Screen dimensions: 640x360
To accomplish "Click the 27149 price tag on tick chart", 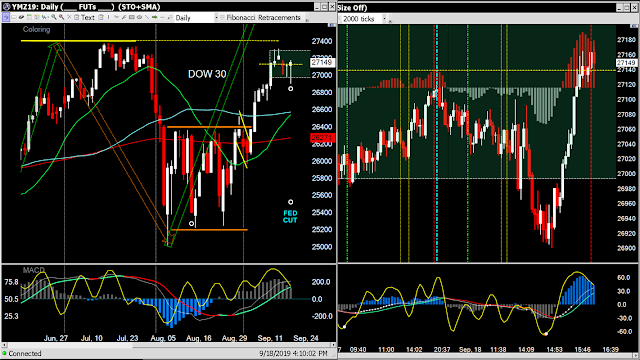I will [x=626, y=62].
